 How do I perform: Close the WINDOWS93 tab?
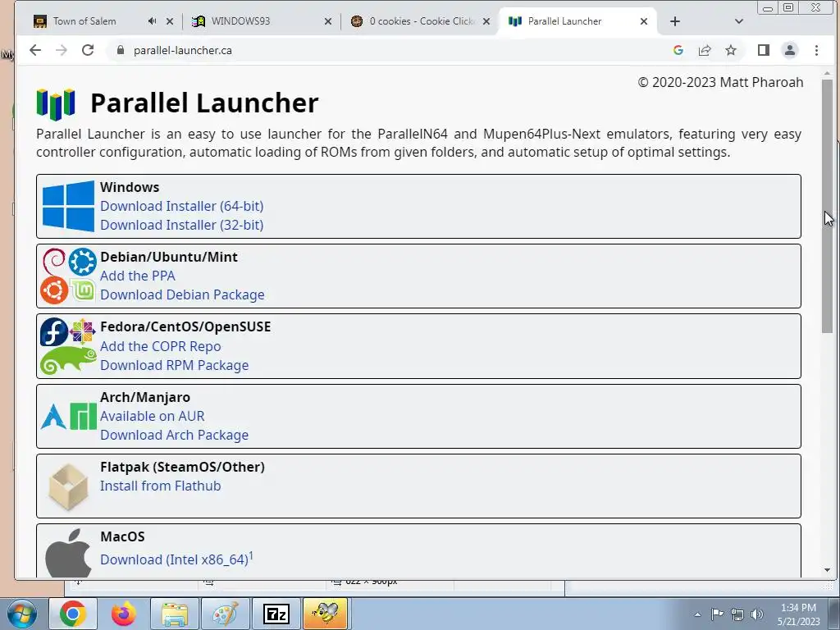tap(328, 21)
